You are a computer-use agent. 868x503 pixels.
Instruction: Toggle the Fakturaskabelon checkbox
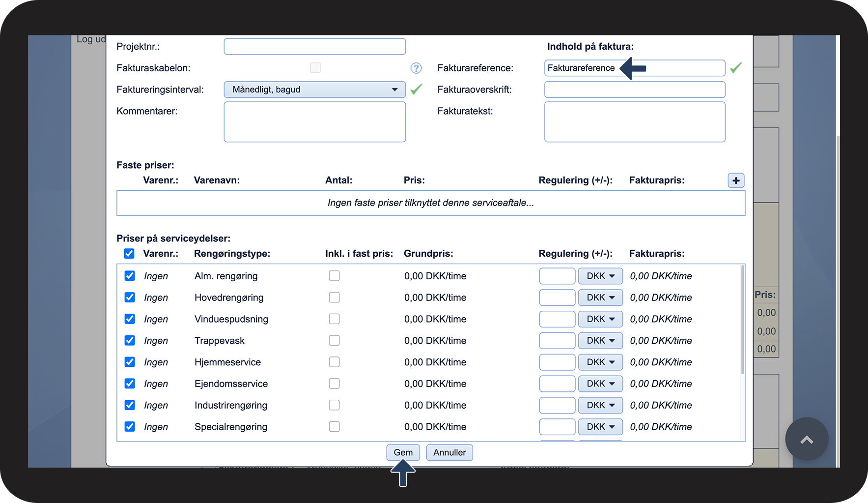315,68
